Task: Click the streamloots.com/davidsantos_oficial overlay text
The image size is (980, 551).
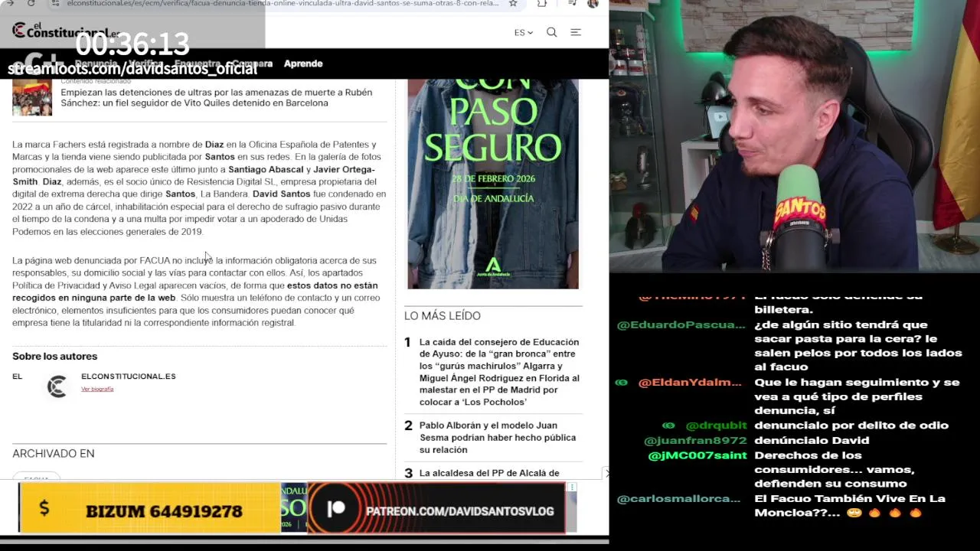Action: tap(132, 69)
